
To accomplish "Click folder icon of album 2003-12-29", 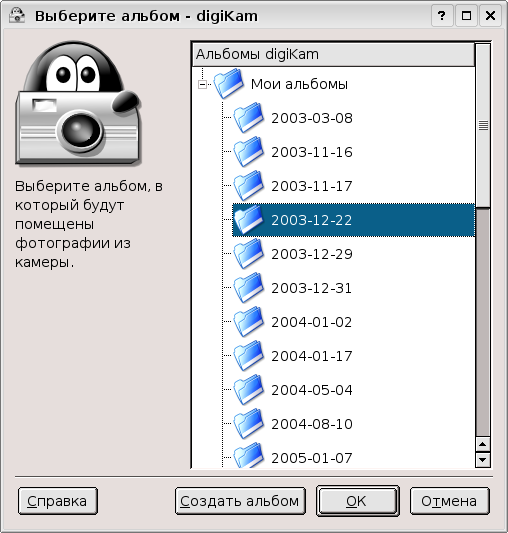I will pyautogui.click(x=249, y=254).
